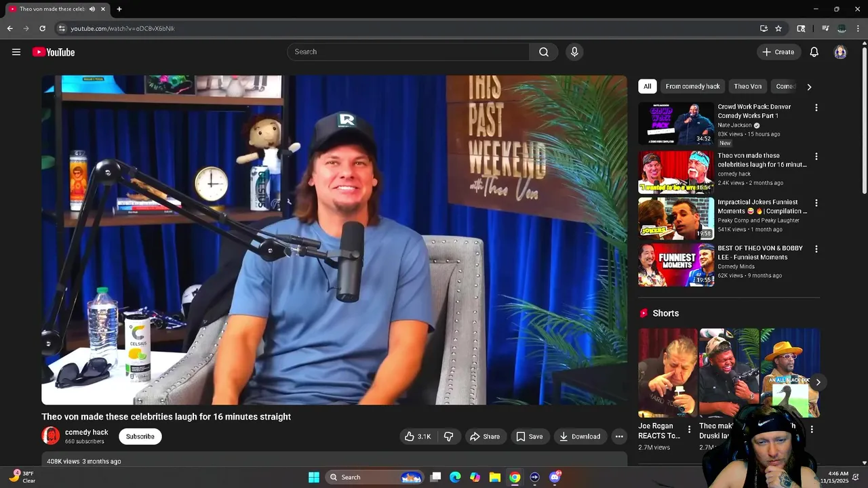868x488 pixels.
Task: Launch Microsoft Edge from taskbar
Action: 456,477
